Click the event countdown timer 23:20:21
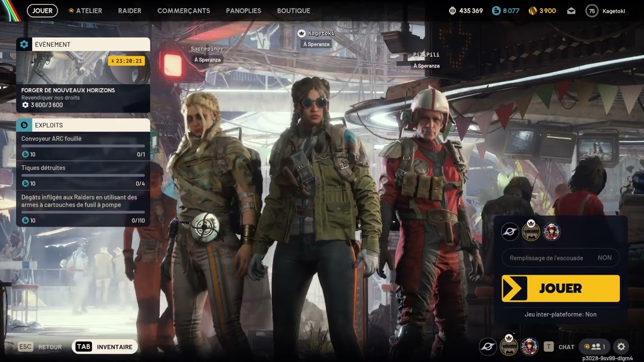Image resolution: width=644 pixels, height=362 pixels. [126, 61]
